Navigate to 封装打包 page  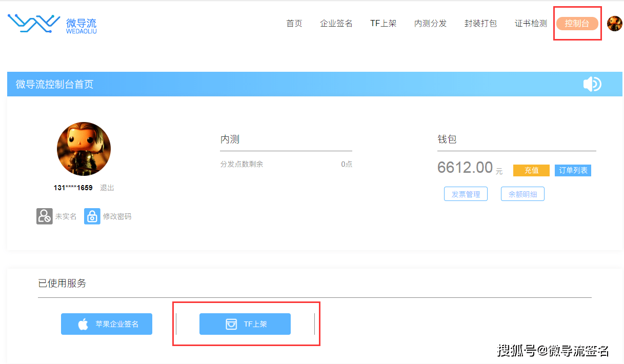[x=480, y=24]
